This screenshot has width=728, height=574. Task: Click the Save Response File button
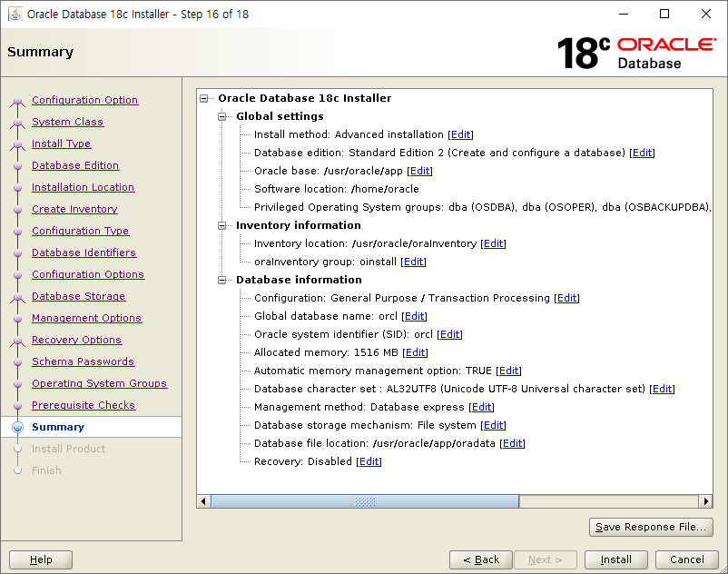tap(651, 527)
